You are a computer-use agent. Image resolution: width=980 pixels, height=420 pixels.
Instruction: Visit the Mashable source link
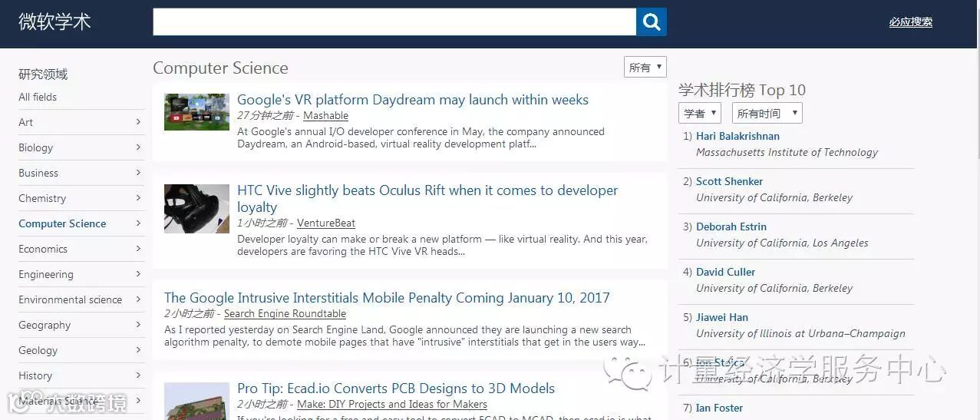coord(325,116)
